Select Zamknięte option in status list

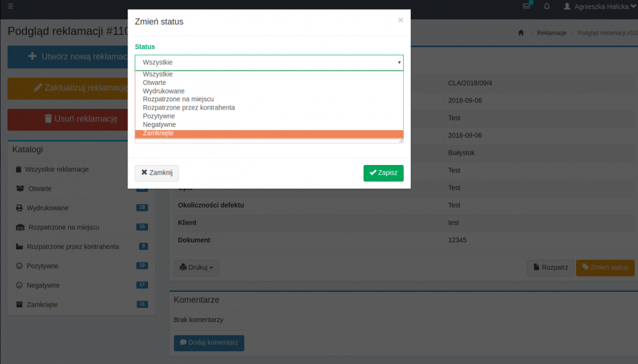click(158, 133)
